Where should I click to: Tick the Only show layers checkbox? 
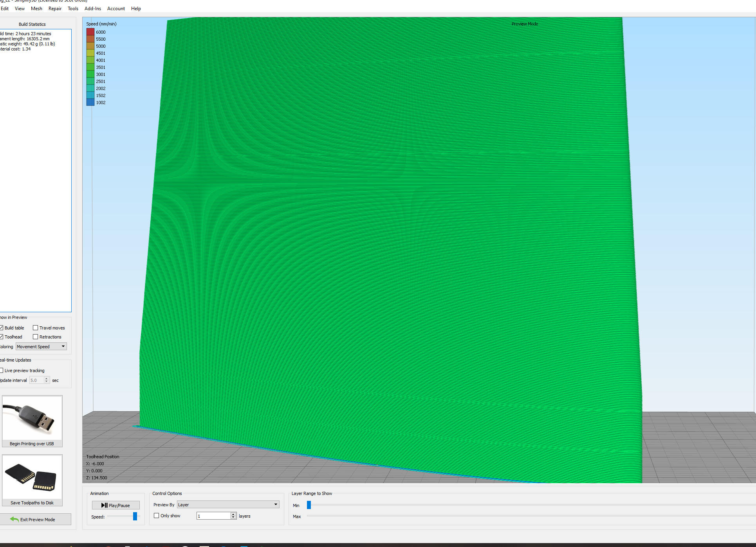tap(157, 516)
